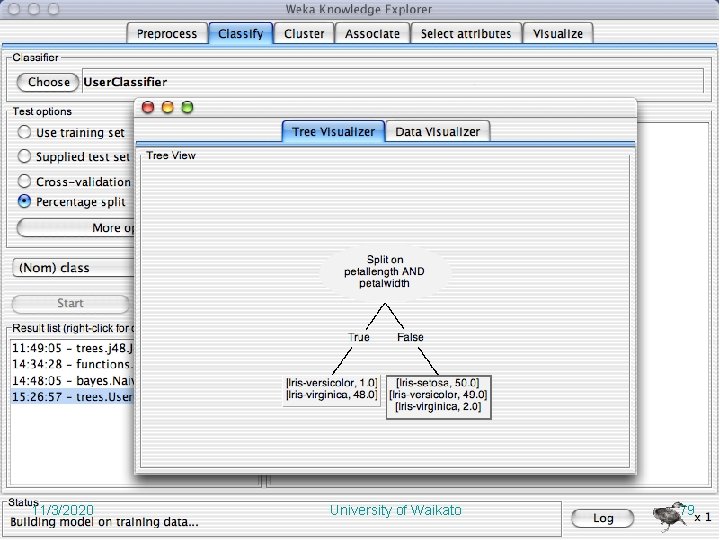Viewport: 720px width, 540px height.
Task: Select the 14:48:05 bayes.Naive result
Action: click(73, 381)
